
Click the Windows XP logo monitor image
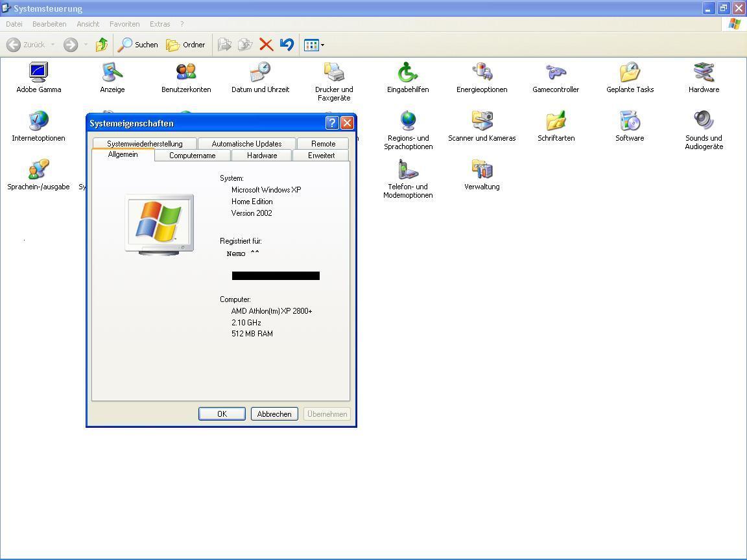coord(159,225)
